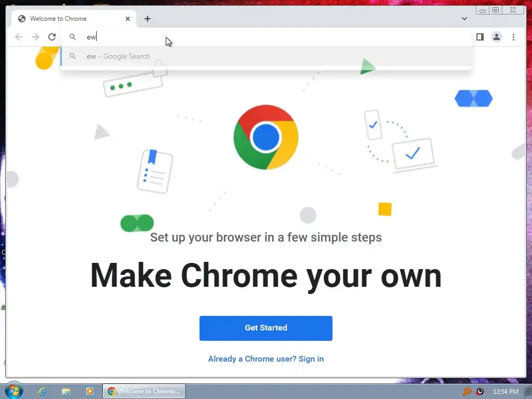Close the Welcome to Chrome tab

128,19
